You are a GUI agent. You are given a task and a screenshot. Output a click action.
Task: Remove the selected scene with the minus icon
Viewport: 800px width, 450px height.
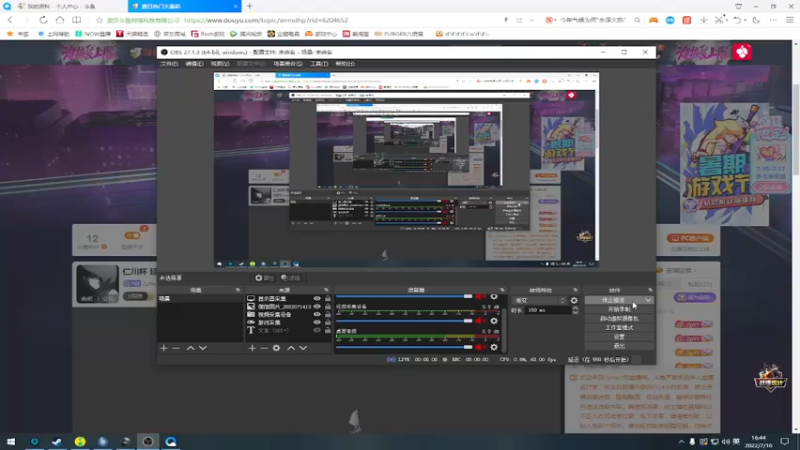click(176, 348)
